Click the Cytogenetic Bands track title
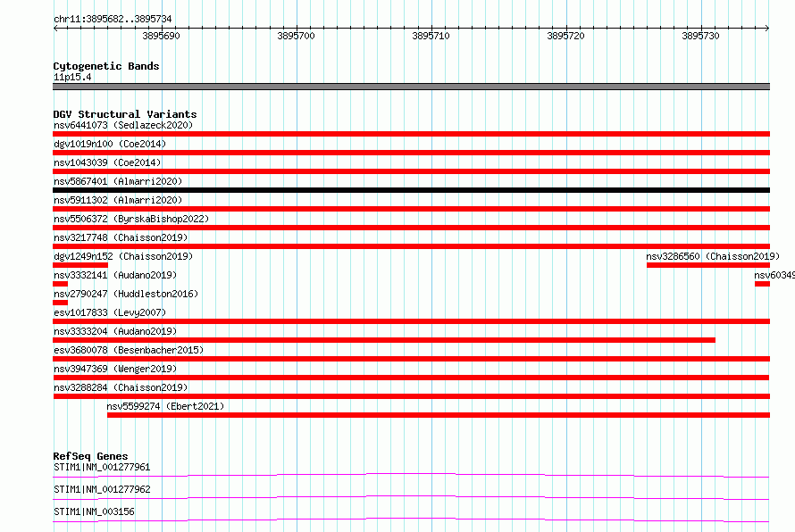 (106, 66)
